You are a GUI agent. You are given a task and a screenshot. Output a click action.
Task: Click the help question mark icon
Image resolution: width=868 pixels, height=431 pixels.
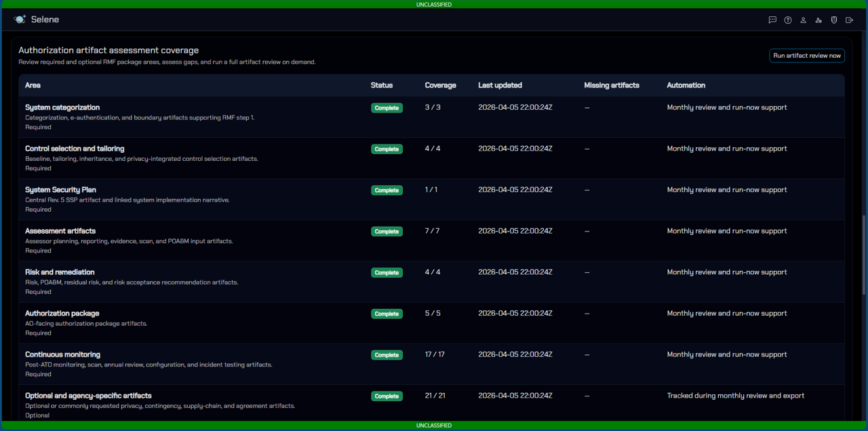pos(788,20)
